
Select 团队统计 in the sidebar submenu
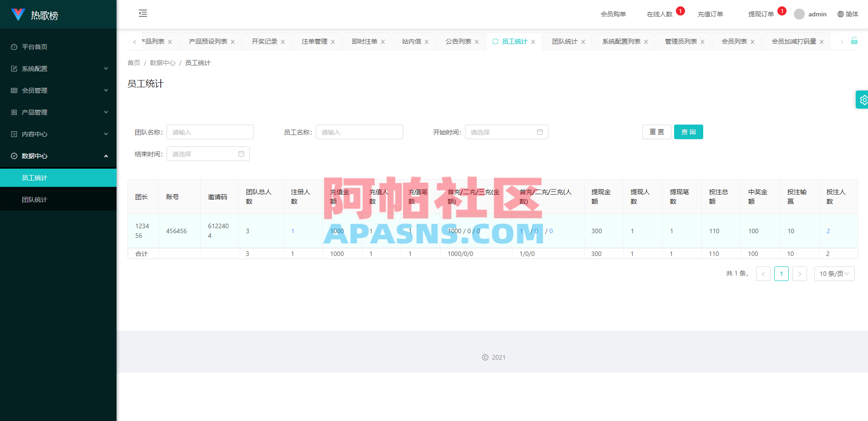(x=58, y=200)
